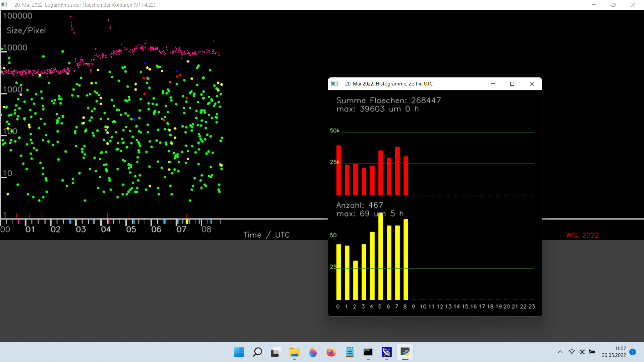Select the active Python window taskbar icon

pos(405,352)
